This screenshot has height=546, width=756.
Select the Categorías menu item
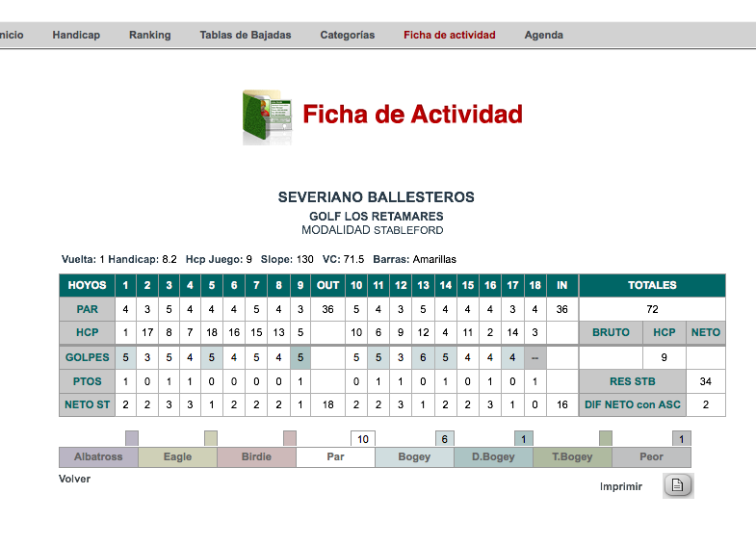(x=347, y=35)
